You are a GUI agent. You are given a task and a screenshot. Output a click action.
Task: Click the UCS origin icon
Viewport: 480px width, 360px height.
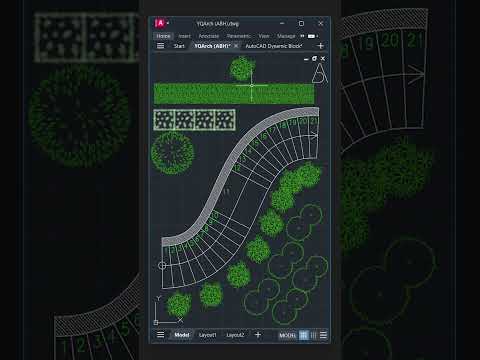tap(156, 322)
